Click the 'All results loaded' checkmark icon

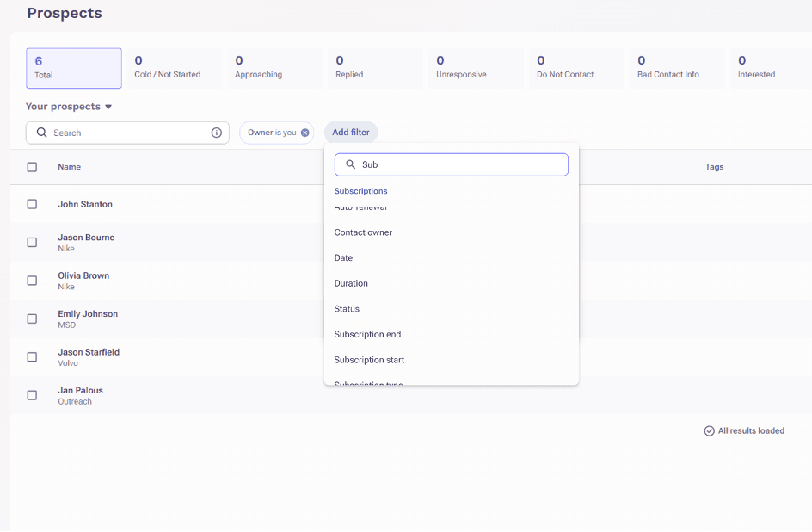709,430
